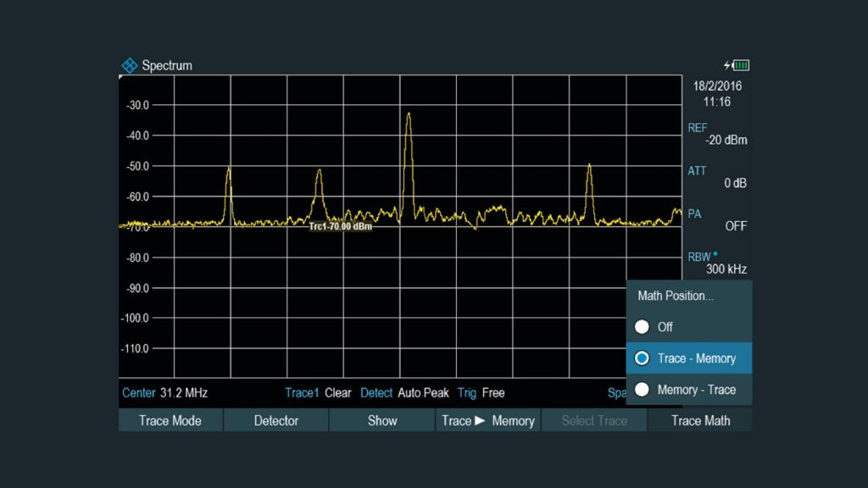Click the Detect Auto Peak status field
Screen dimensions: 868x488
404,393
